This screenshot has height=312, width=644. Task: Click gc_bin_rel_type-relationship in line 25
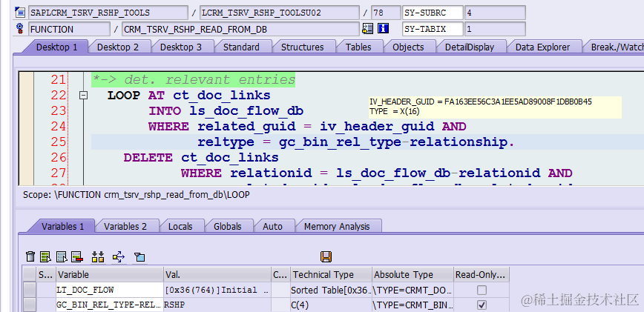(394, 142)
